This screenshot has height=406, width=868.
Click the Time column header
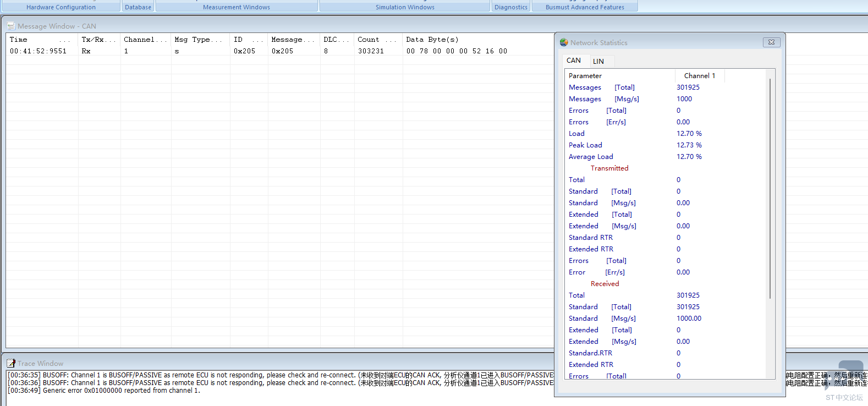(x=42, y=40)
